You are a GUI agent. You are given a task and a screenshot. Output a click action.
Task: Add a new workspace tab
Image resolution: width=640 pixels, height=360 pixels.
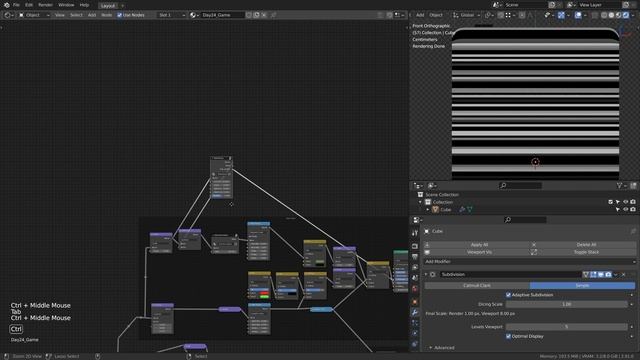[x=122, y=6]
